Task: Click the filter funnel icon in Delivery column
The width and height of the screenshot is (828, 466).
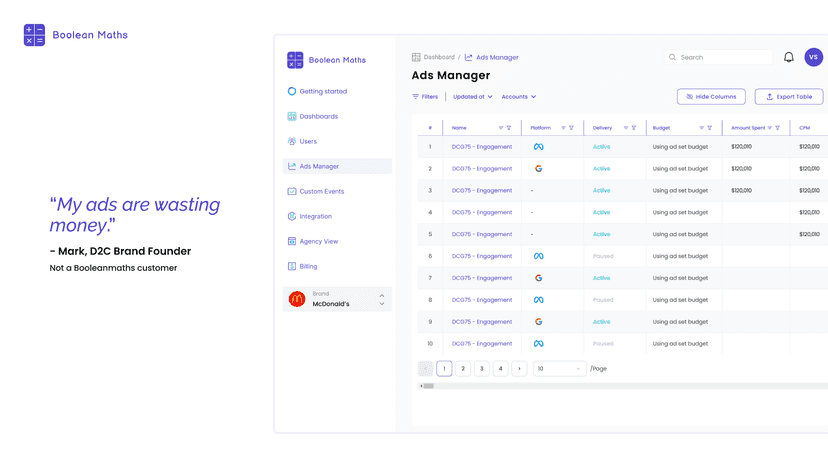Action: coord(634,128)
